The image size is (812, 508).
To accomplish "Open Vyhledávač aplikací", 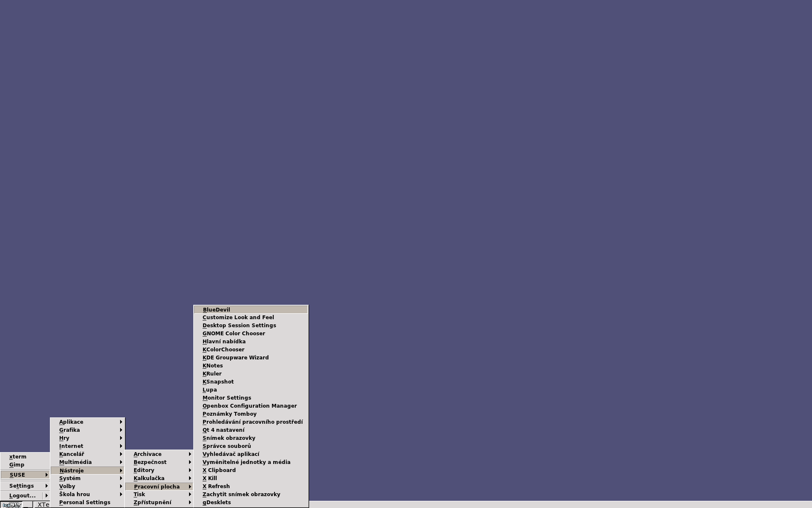I will pyautogui.click(x=251, y=454).
